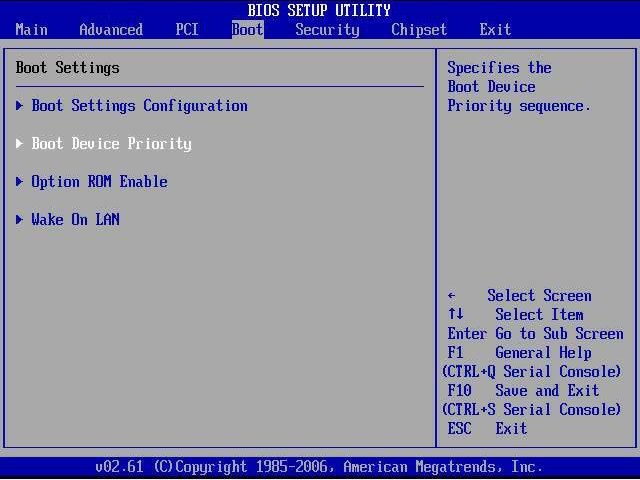Switch to the Main tab
640x480 pixels.
[x=31, y=29]
